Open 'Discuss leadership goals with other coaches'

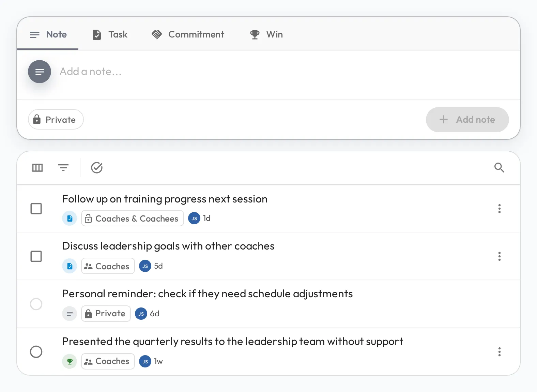coord(168,246)
